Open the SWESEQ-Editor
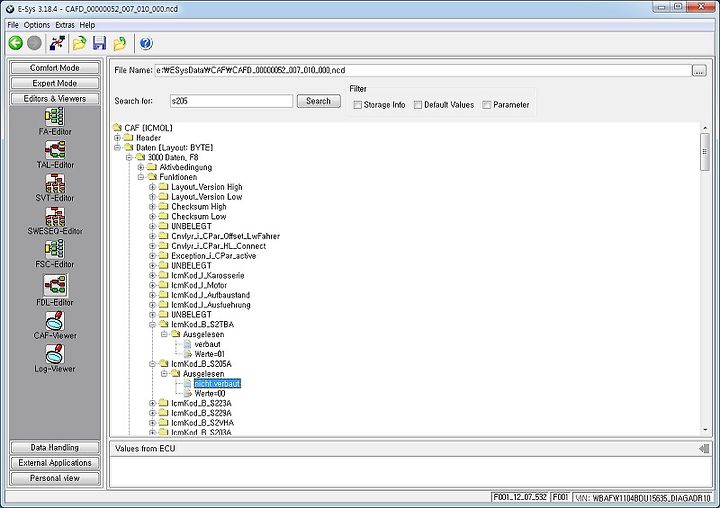The image size is (720, 508). pos(55,221)
